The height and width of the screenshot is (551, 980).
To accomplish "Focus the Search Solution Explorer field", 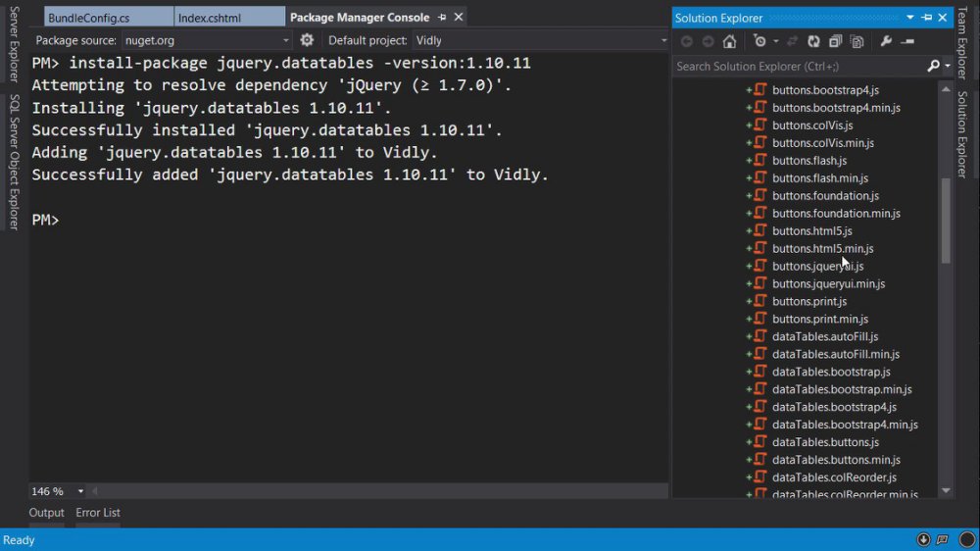I will point(799,66).
